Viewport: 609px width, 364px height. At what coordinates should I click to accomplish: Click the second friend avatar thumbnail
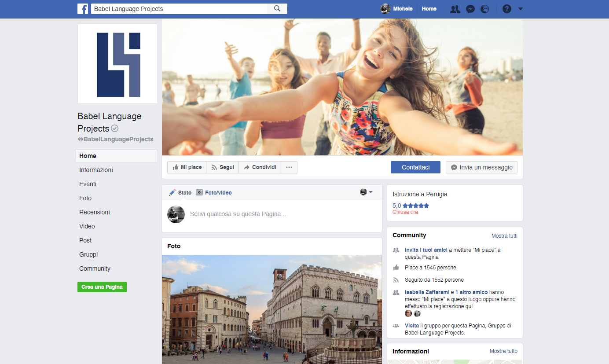coord(417,313)
